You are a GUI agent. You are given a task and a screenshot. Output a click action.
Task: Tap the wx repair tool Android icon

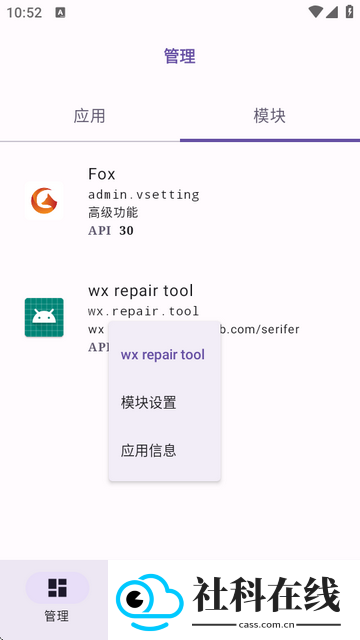click(44, 317)
